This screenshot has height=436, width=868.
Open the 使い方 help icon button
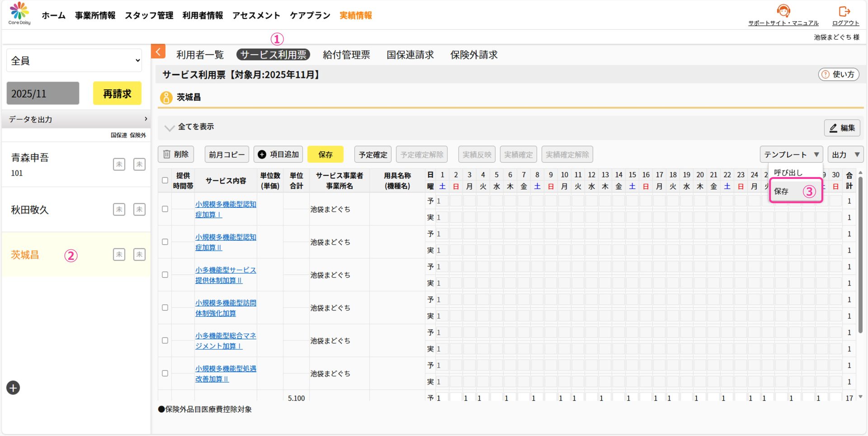tap(839, 75)
